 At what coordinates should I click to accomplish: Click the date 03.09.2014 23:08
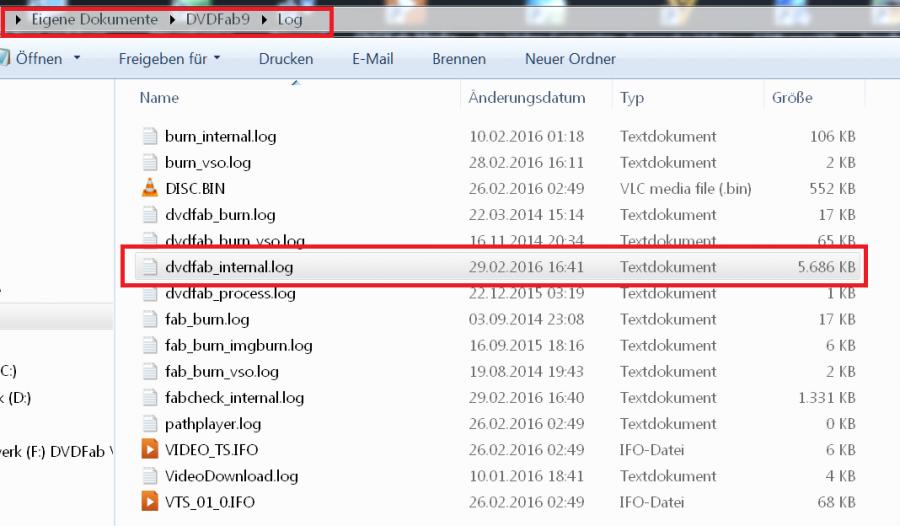tap(526, 319)
